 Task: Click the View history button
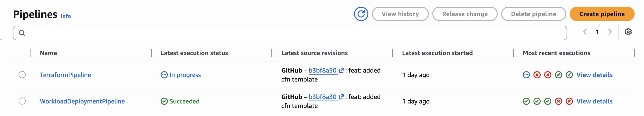tap(400, 14)
